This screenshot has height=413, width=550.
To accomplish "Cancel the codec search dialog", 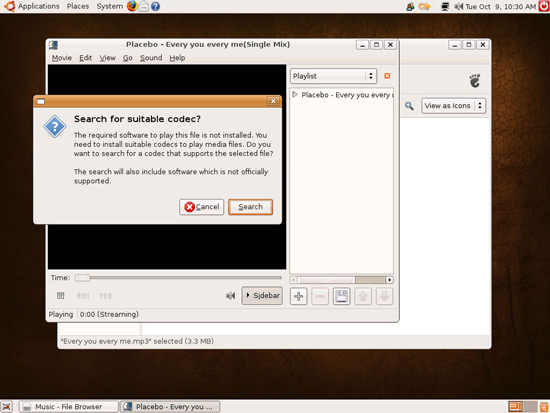I will pos(201,207).
